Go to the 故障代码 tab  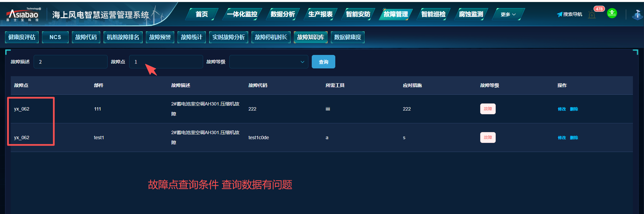pos(86,37)
